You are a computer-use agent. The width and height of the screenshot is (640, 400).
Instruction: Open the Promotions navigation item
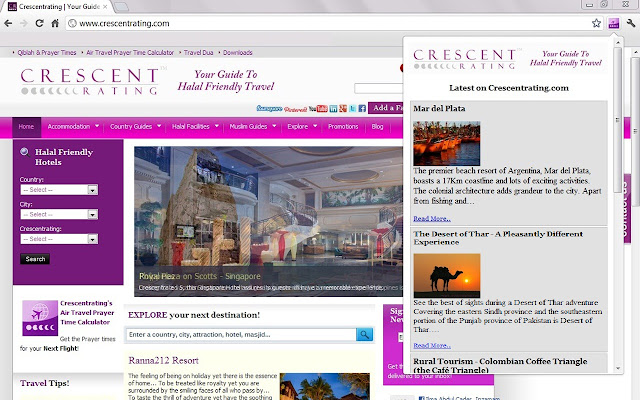pos(343,127)
